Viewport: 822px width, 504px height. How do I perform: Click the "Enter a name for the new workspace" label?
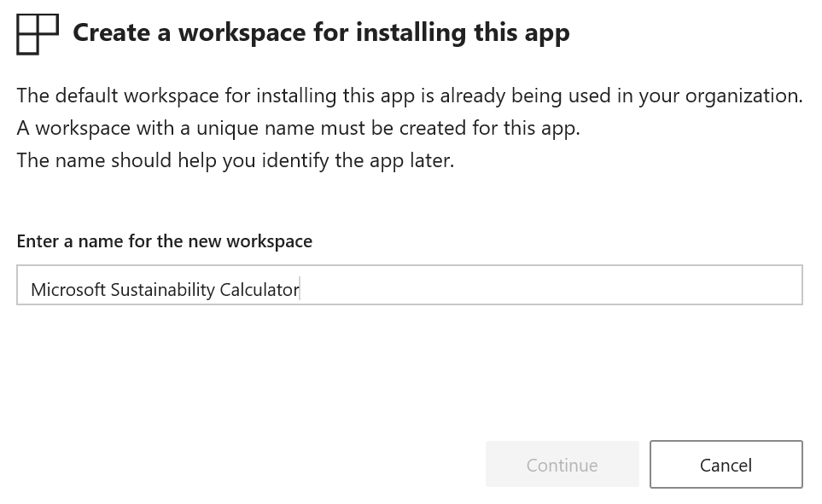[x=165, y=241]
